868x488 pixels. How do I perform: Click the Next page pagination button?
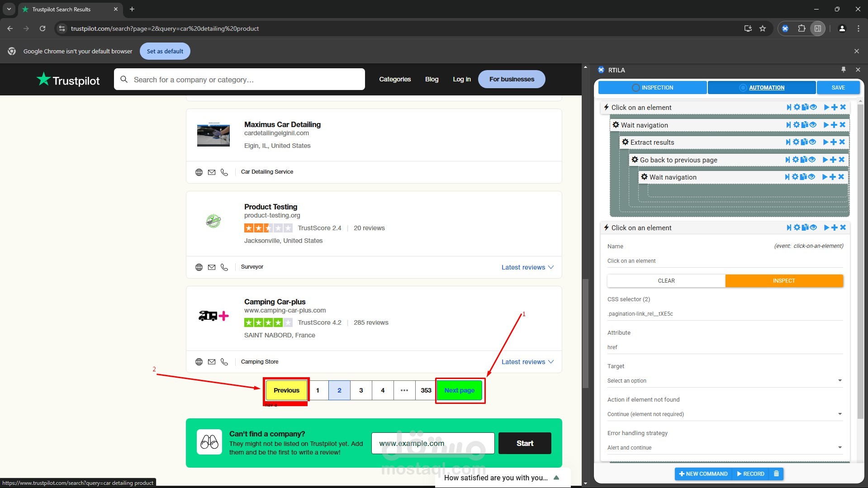tap(460, 390)
